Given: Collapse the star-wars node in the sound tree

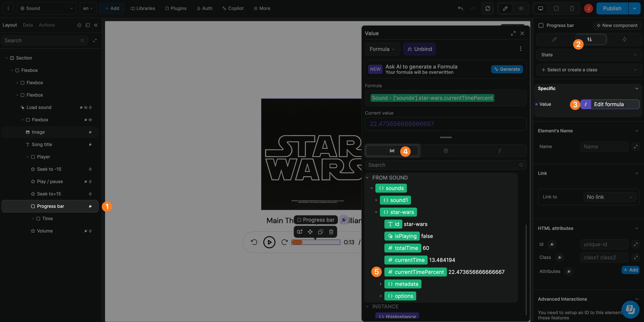Looking at the screenshot, I should point(376,212).
